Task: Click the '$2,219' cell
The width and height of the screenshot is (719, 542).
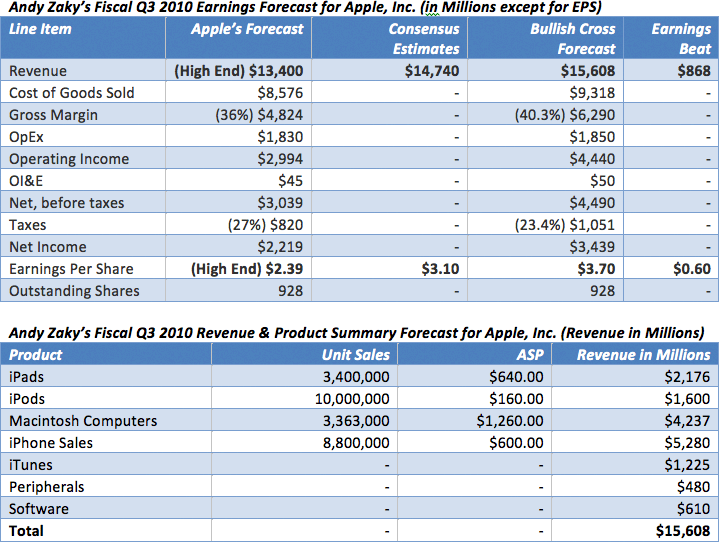Action: tap(280, 247)
